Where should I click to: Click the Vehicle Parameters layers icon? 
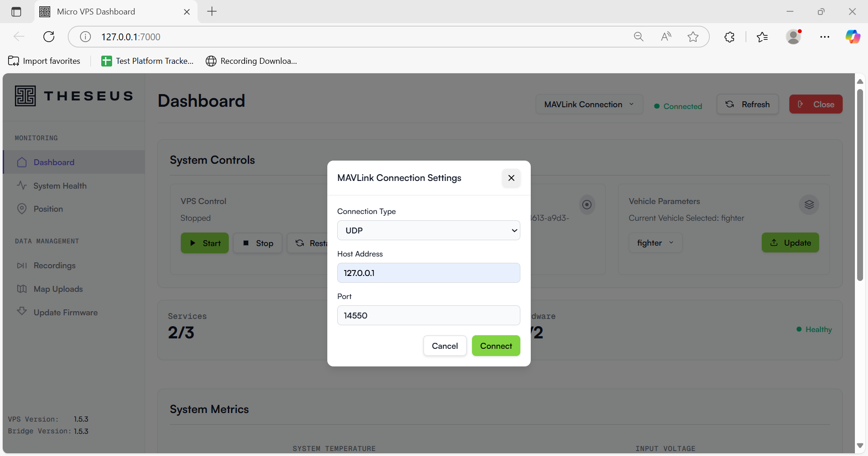point(809,204)
